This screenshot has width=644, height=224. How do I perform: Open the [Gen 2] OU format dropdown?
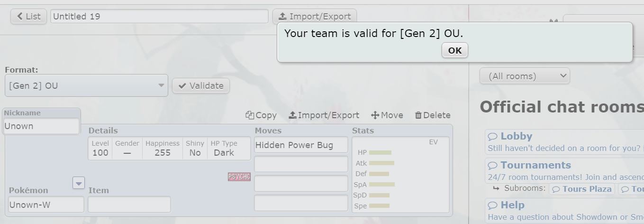coord(86,86)
